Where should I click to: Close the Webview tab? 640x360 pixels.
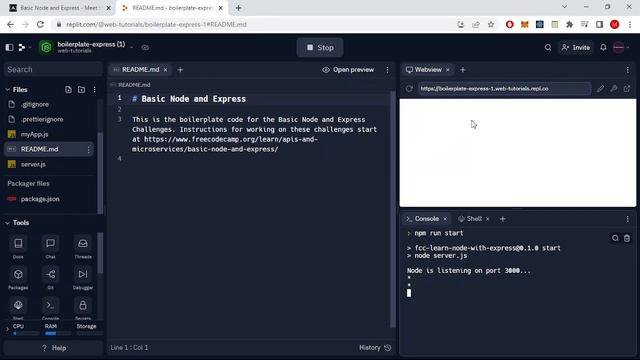click(448, 70)
